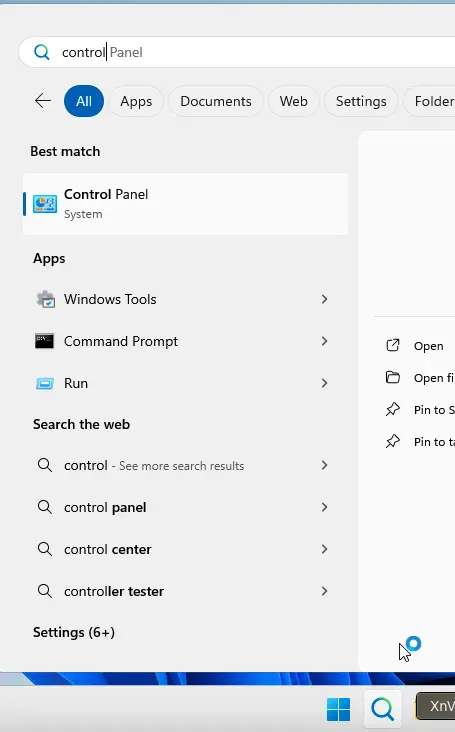The height and width of the screenshot is (732, 455).
Task: Launch Command Prompt from its icon
Action: (44, 341)
